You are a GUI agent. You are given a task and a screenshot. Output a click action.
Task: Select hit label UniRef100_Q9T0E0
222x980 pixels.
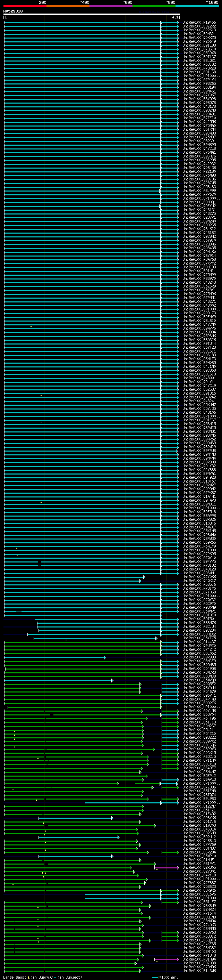click(x=199, y=615)
